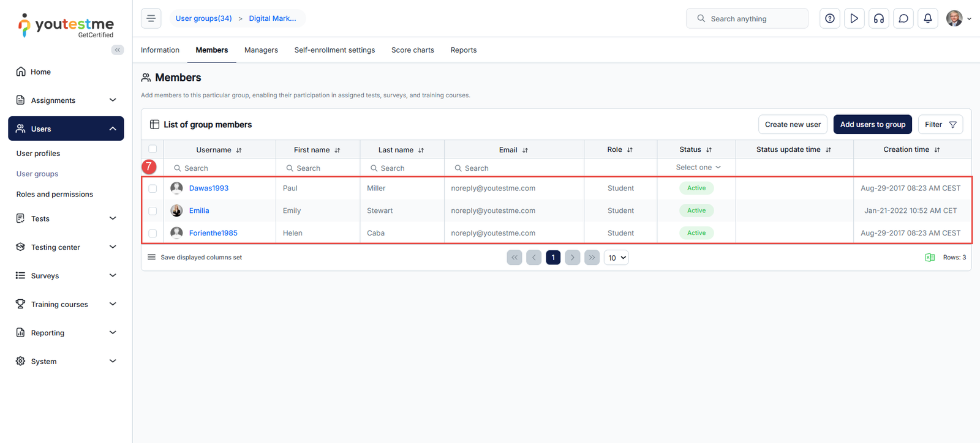This screenshot has width=980, height=443.
Task: Export the table with the Excel icon
Action: coord(929,258)
